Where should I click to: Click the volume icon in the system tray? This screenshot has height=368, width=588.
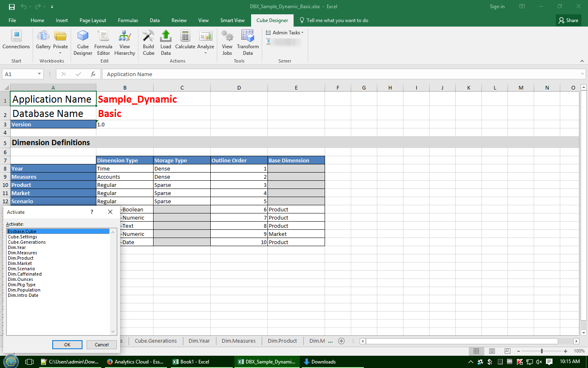coord(539,362)
